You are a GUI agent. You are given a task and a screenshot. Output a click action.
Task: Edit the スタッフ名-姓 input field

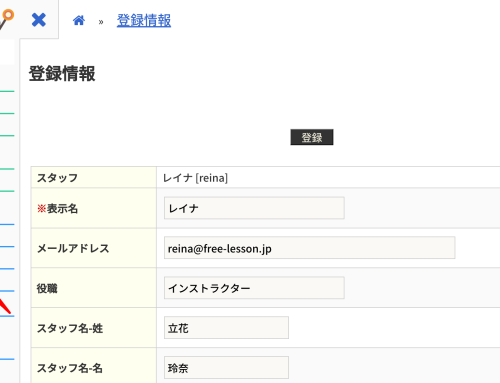(x=226, y=328)
